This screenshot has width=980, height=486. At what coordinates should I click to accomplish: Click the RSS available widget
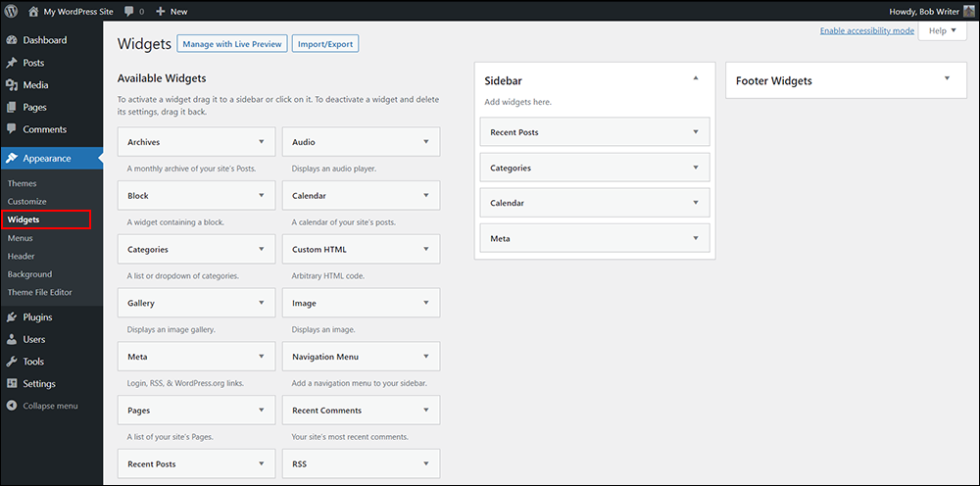click(361, 463)
